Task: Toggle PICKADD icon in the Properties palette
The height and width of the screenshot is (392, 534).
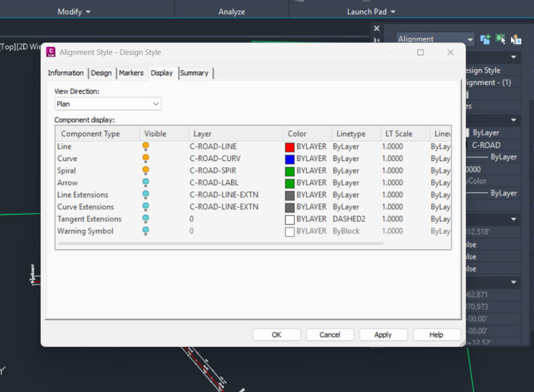Action: pyautogui.click(x=486, y=39)
